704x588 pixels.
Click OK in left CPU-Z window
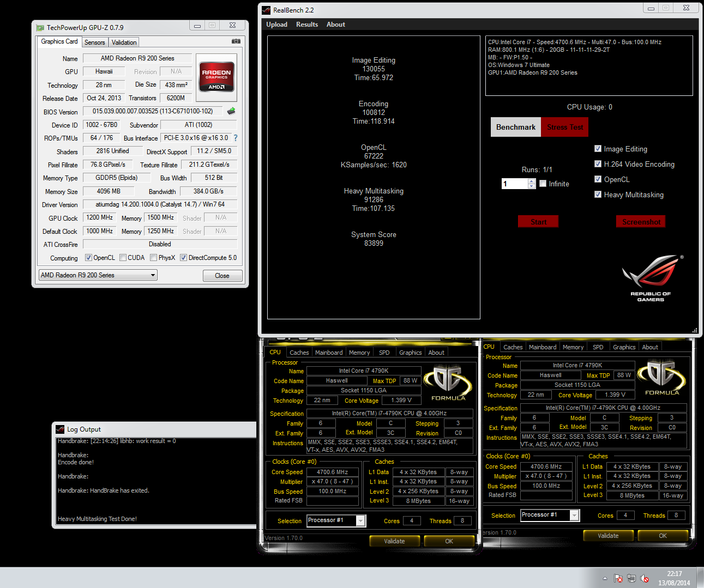(x=449, y=541)
